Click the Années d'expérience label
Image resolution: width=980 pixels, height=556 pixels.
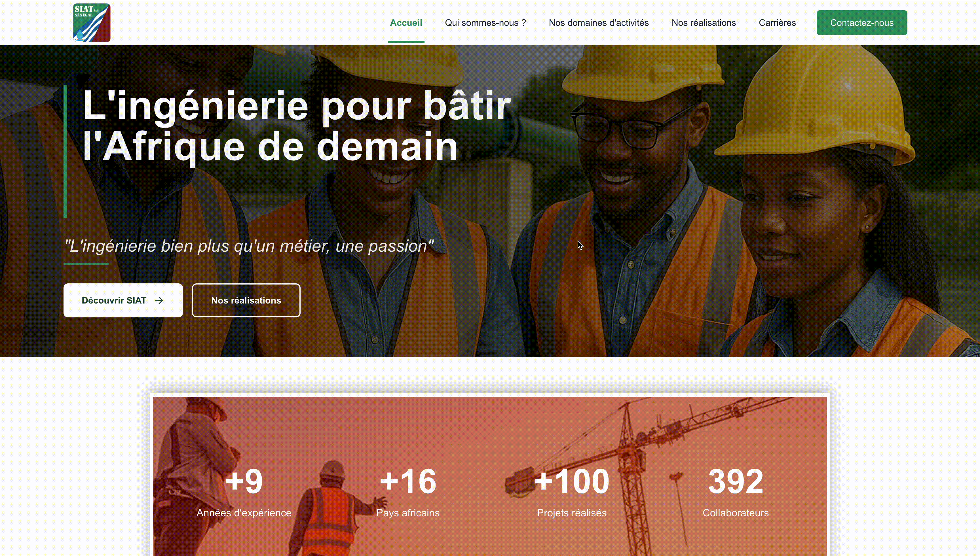(x=244, y=512)
